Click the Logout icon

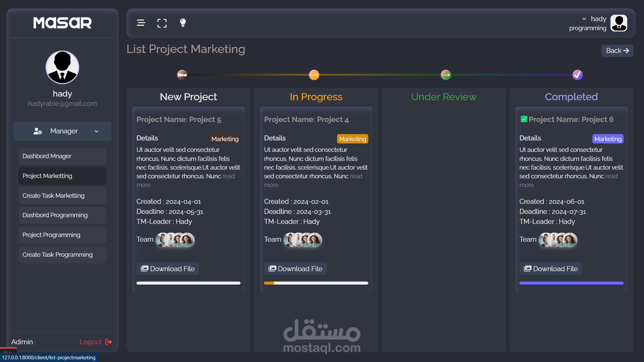coord(109,342)
